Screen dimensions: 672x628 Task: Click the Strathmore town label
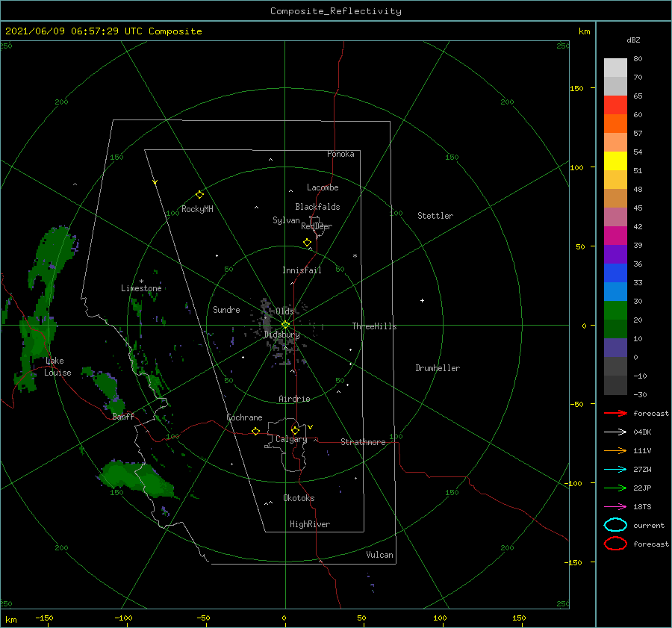(363, 442)
